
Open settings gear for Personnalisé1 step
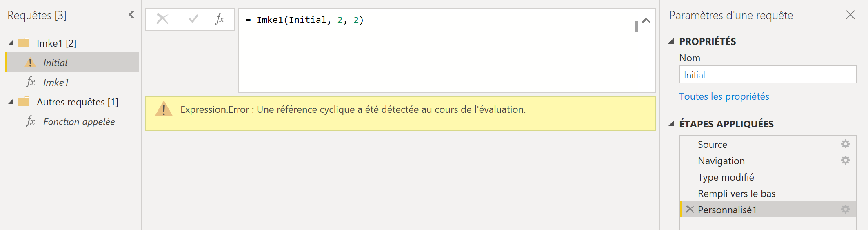tap(846, 209)
